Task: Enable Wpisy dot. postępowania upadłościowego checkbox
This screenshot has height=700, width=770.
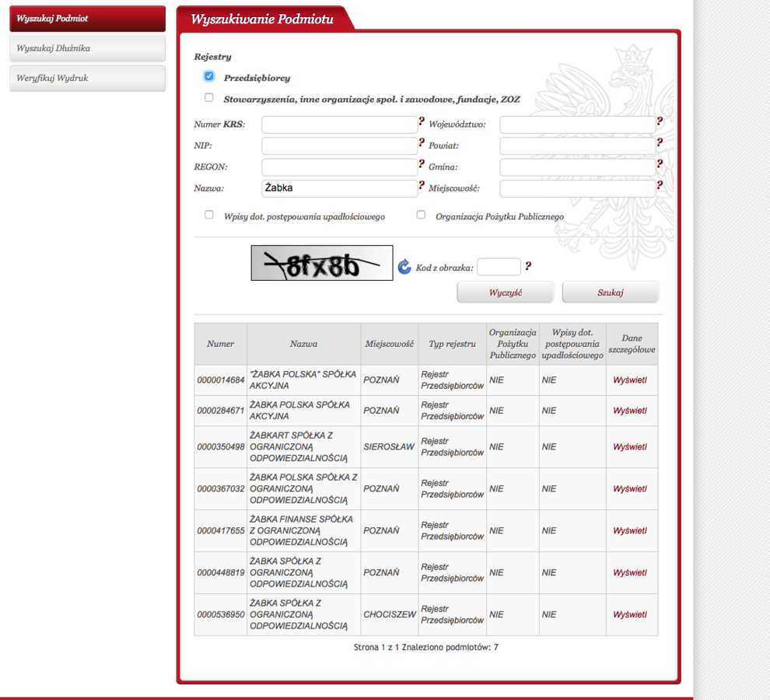Action: tap(209, 215)
